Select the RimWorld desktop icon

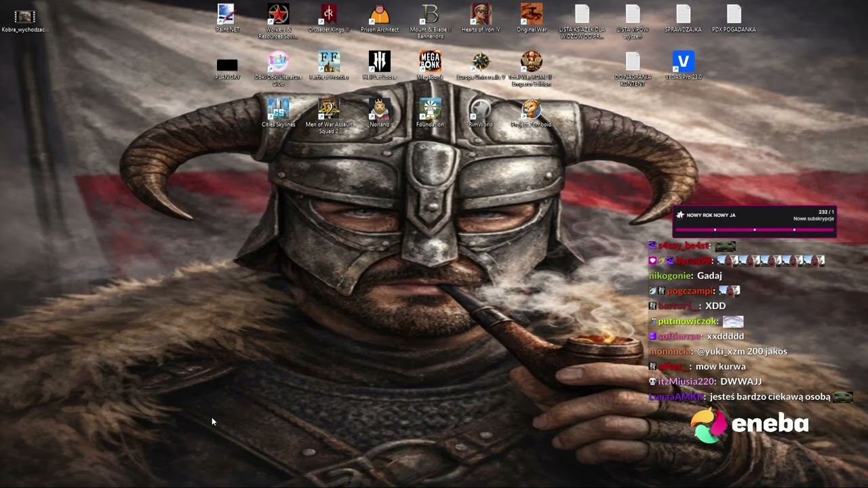pyautogui.click(x=481, y=113)
